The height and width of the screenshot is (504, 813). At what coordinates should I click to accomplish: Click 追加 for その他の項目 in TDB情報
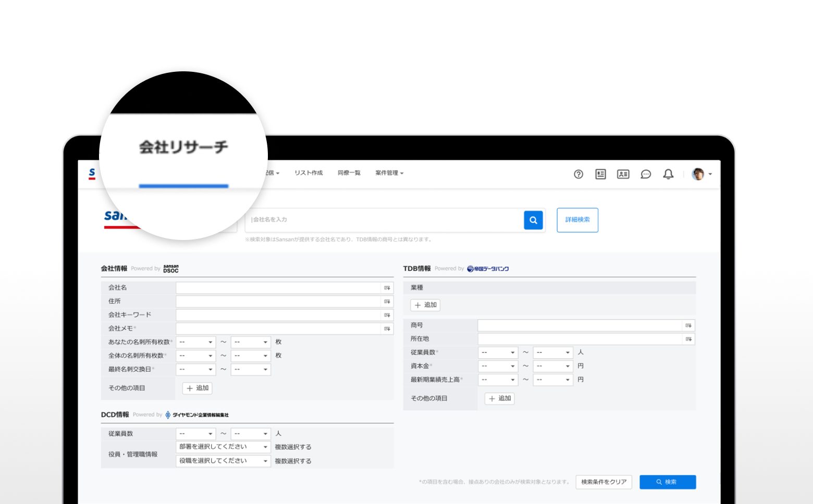[499, 399]
